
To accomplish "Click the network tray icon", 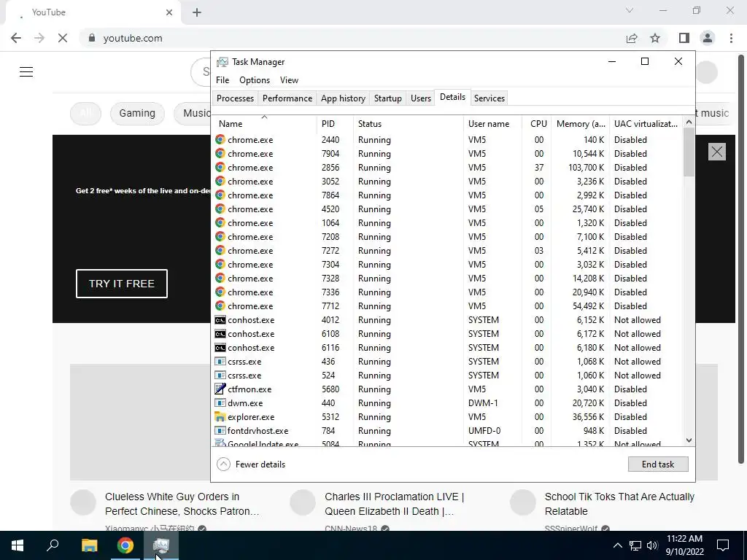I will point(635,545).
